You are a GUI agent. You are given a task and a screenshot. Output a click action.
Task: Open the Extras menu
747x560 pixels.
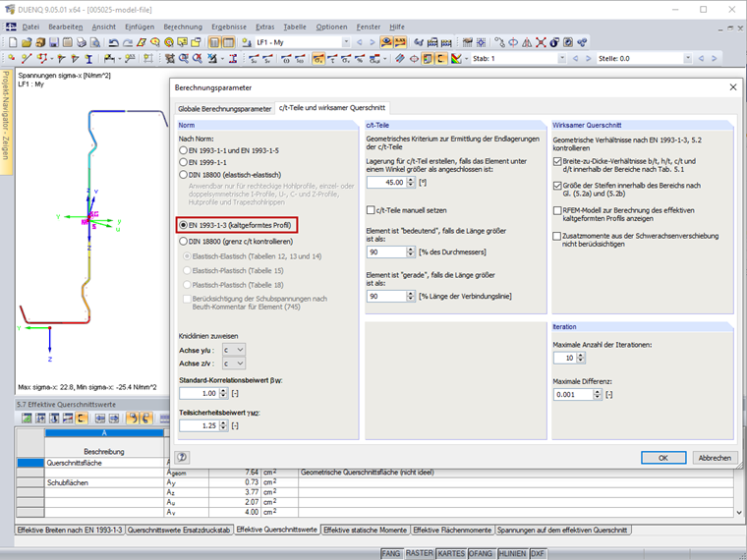click(264, 27)
